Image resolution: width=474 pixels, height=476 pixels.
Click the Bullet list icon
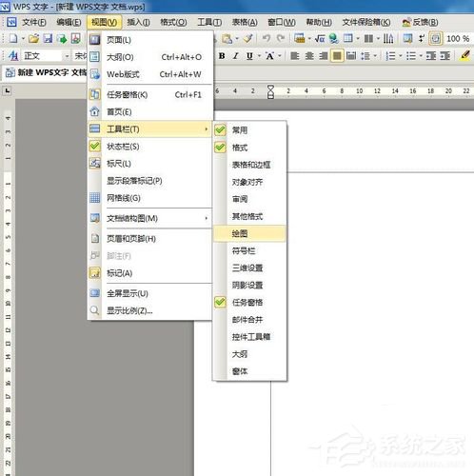[x=411, y=56]
